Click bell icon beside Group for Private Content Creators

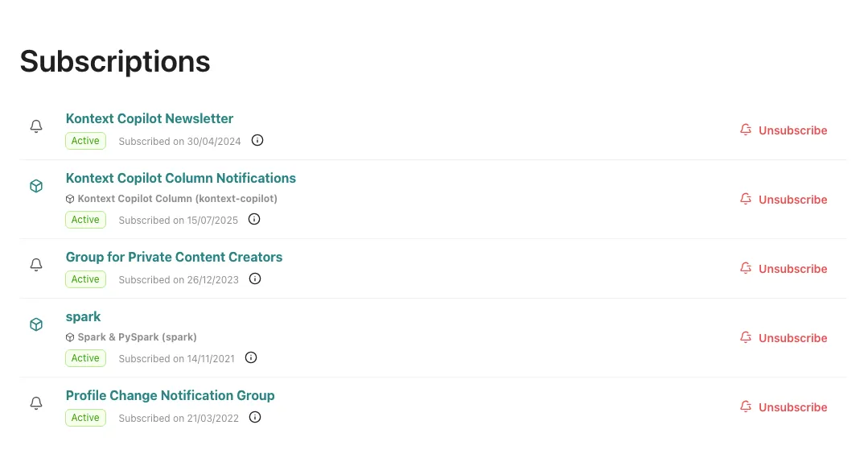pyautogui.click(x=36, y=264)
